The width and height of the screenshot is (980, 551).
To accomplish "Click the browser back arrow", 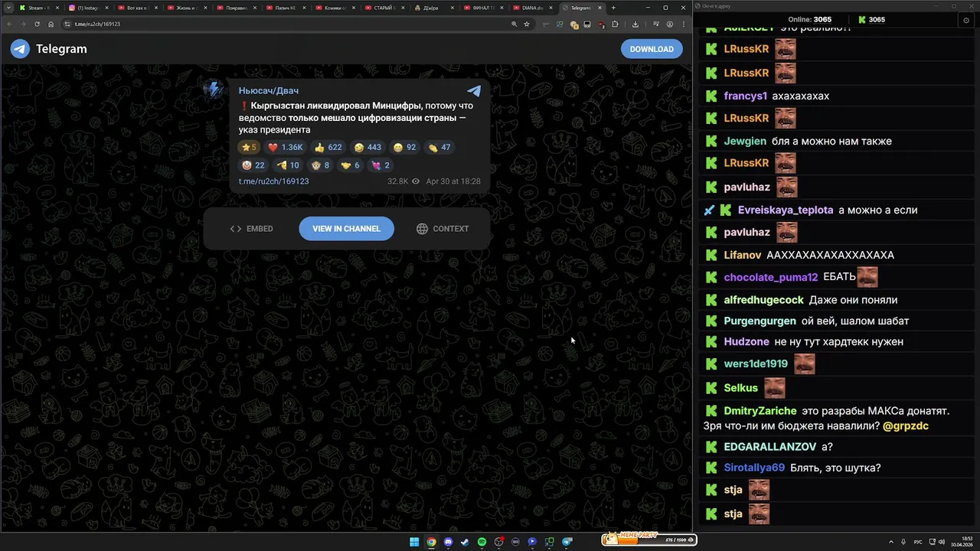I will point(9,24).
